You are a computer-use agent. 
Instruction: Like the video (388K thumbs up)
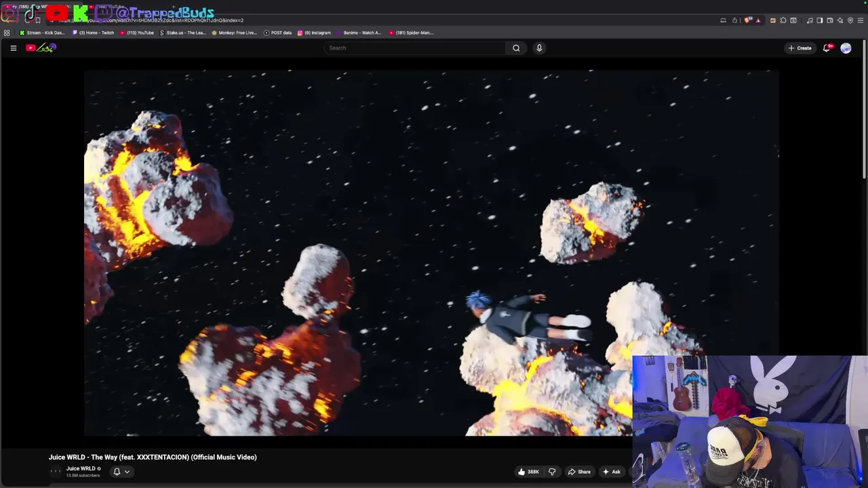point(528,472)
